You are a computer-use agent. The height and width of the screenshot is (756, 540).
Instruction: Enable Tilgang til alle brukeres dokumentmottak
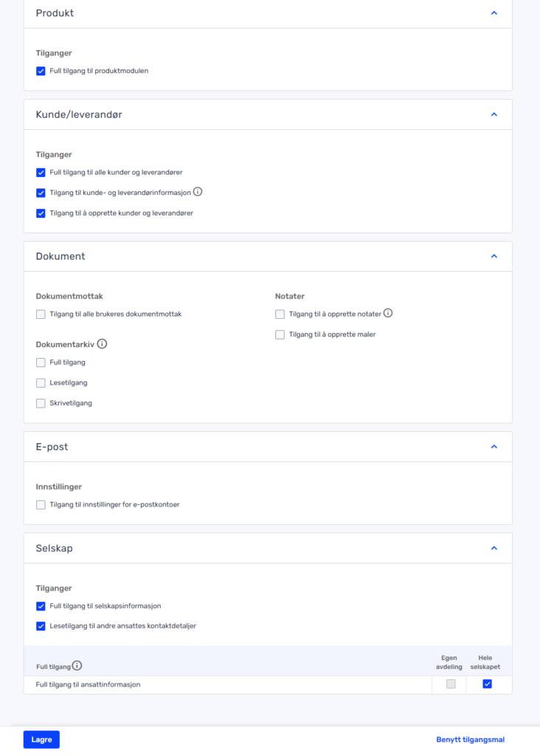(x=41, y=315)
